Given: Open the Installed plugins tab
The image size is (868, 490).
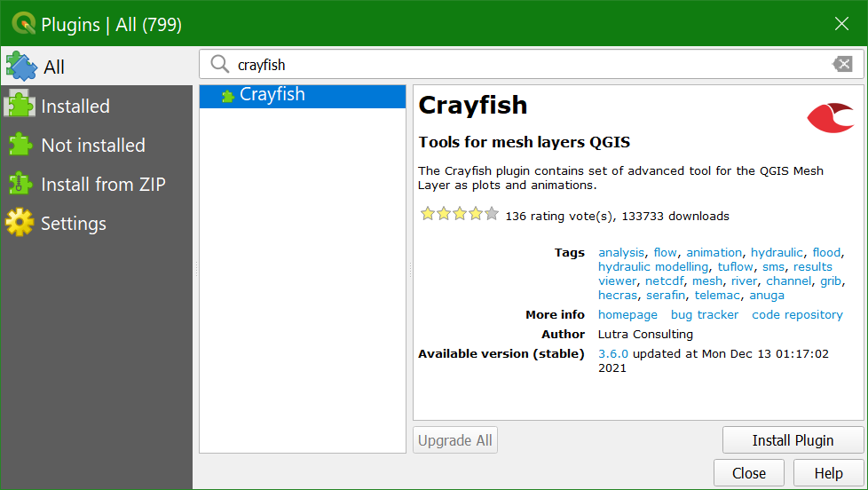Looking at the screenshot, I should click(x=97, y=106).
